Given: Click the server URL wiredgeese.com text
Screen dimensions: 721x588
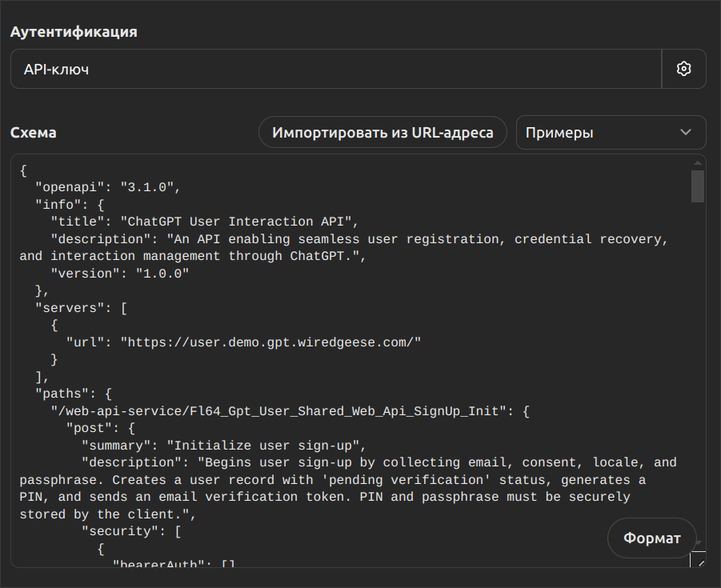Looking at the screenshot, I should pyautogui.click(x=270, y=342).
